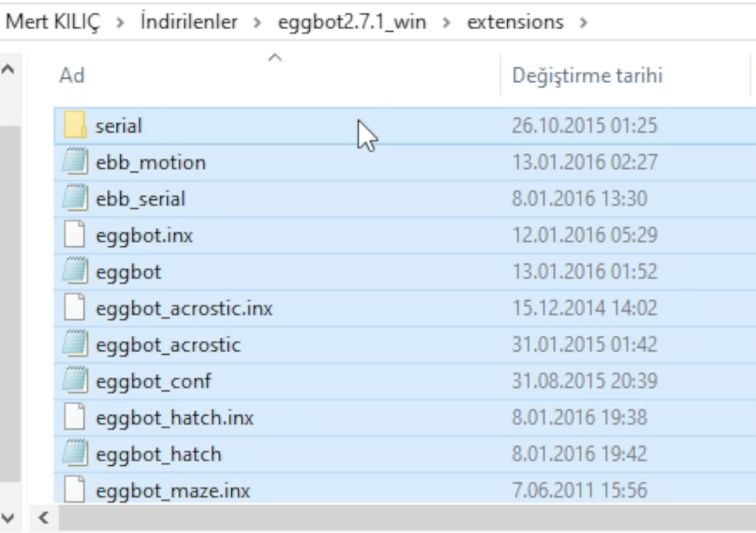Sort files by the Ad column
Viewport: 756px width, 533px height.
[72, 75]
